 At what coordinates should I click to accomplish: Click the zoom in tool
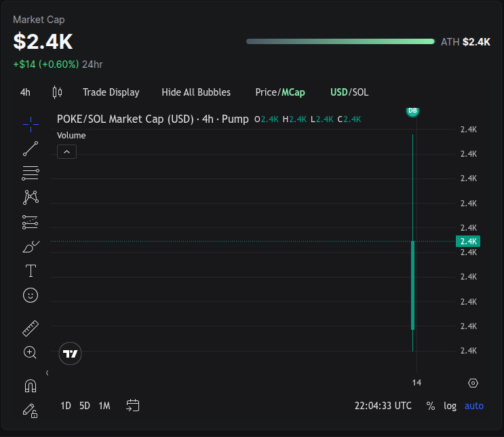(31, 352)
